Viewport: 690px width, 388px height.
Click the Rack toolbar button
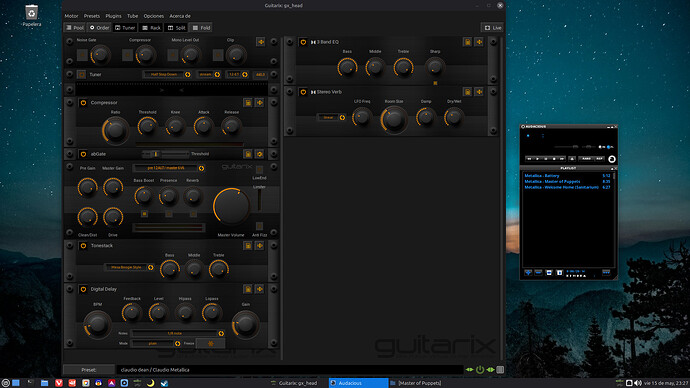click(151, 28)
